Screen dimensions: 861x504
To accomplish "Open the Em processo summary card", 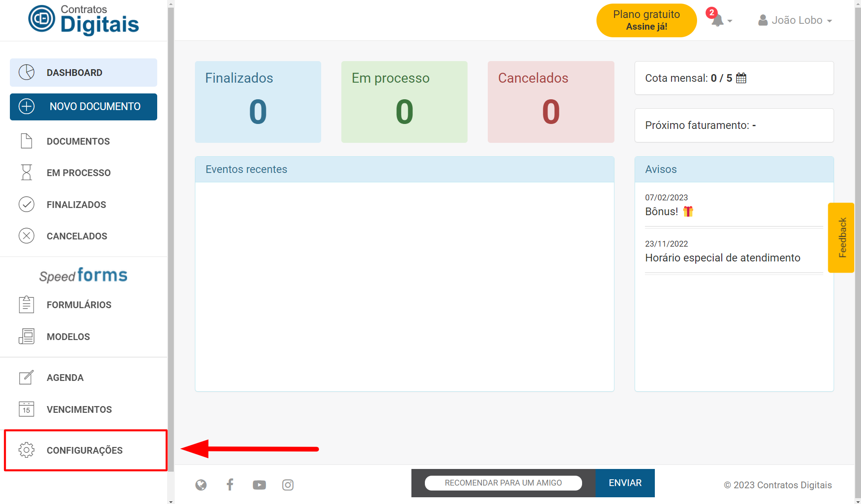I will pyautogui.click(x=404, y=102).
